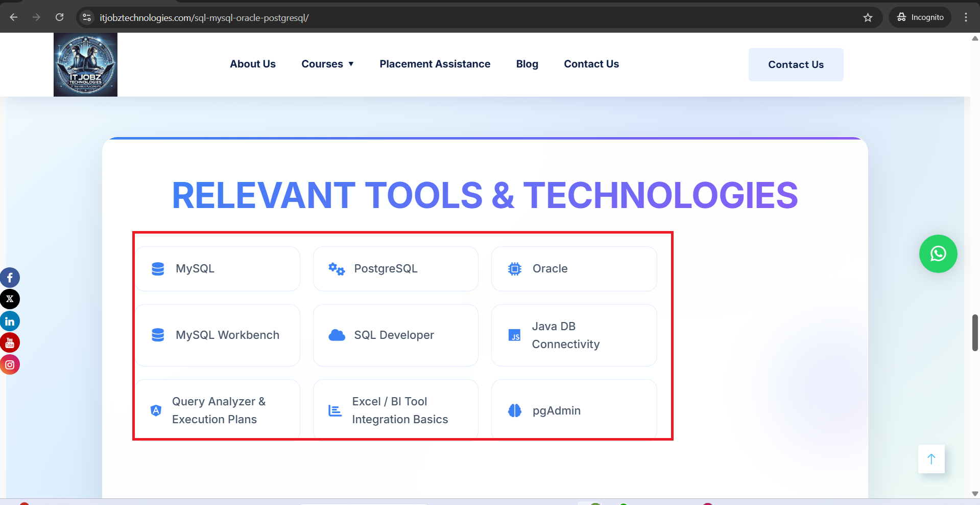The image size is (980, 505).
Task: Reload the page with refresh icon
Action: pos(60,17)
